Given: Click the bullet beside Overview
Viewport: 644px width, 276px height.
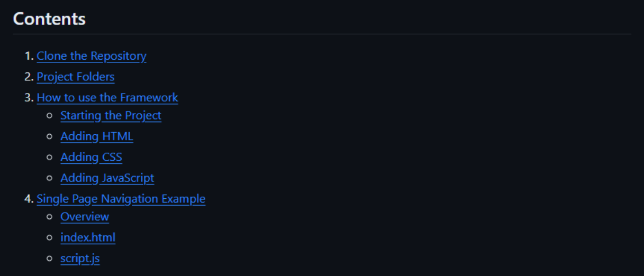Looking at the screenshot, I should [x=50, y=217].
